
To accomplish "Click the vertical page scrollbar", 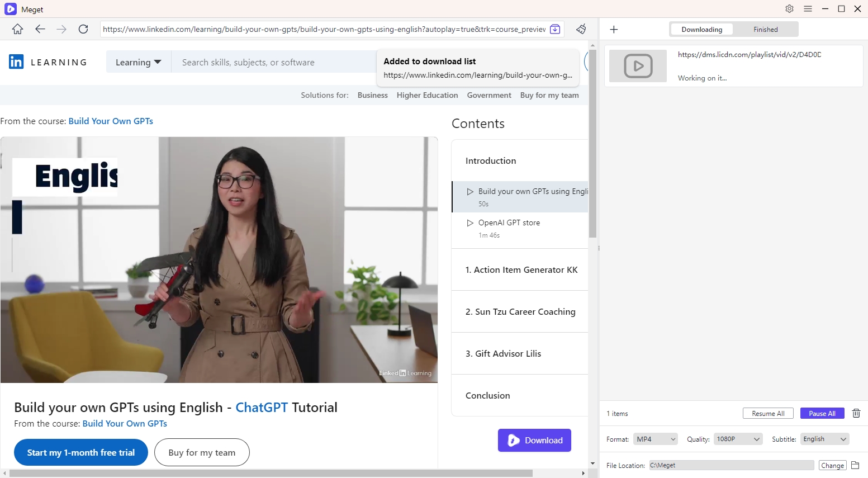I will [x=592, y=143].
